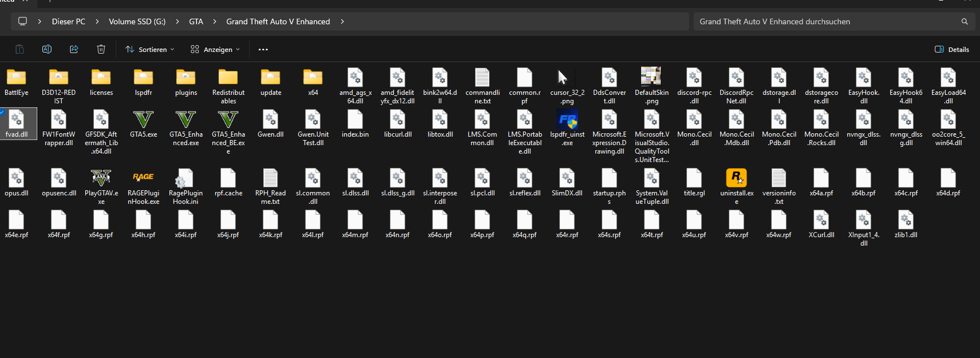Navigate to Volume SSD (G:) breadcrumb
Image resolution: width=980 pixels, height=358 pixels.
click(137, 21)
